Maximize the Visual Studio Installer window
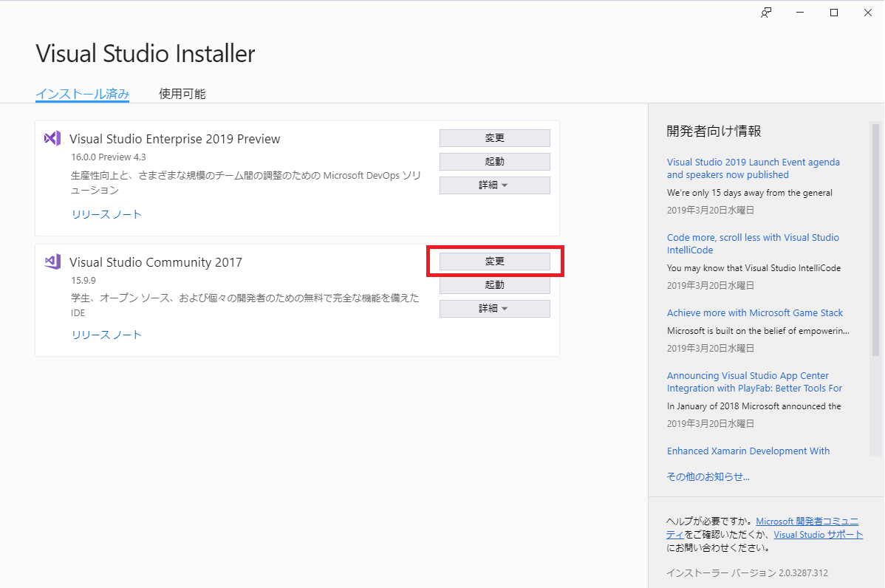The height and width of the screenshot is (588, 885). point(834,13)
